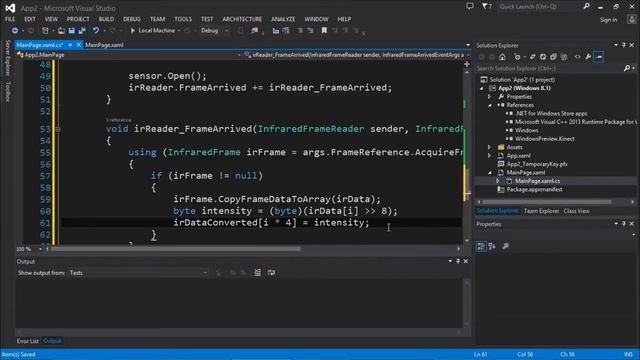
Task: Click Alphabetical sort icon in Properties panel
Action: click(x=492, y=246)
